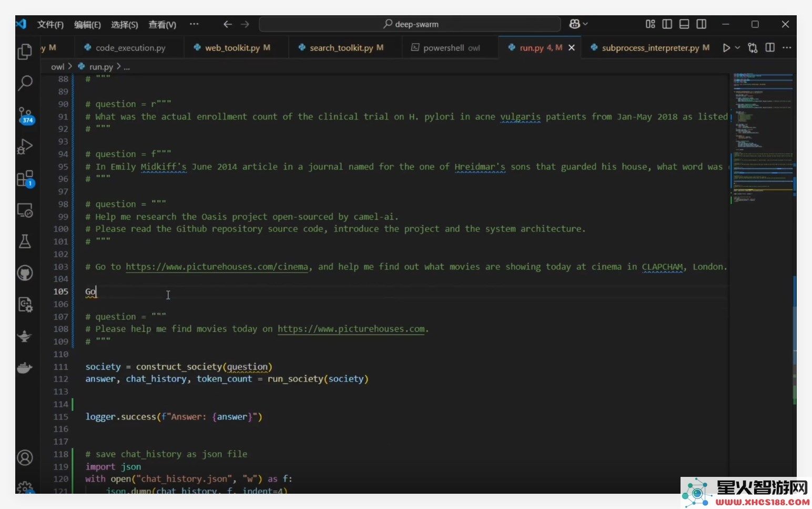Open the 查看(V) menu
Image resolution: width=812 pixels, height=509 pixels.
coord(163,25)
